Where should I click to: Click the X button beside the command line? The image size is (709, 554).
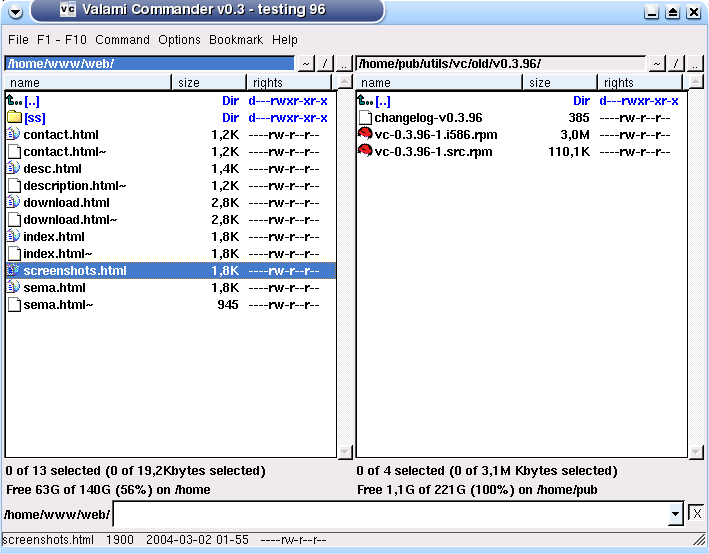(696, 514)
